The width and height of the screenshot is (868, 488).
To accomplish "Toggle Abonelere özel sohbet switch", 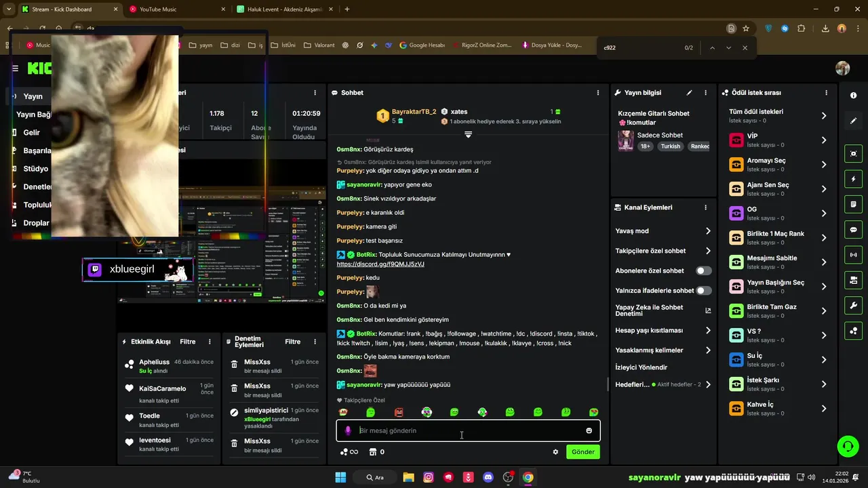I will click(704, 270).
